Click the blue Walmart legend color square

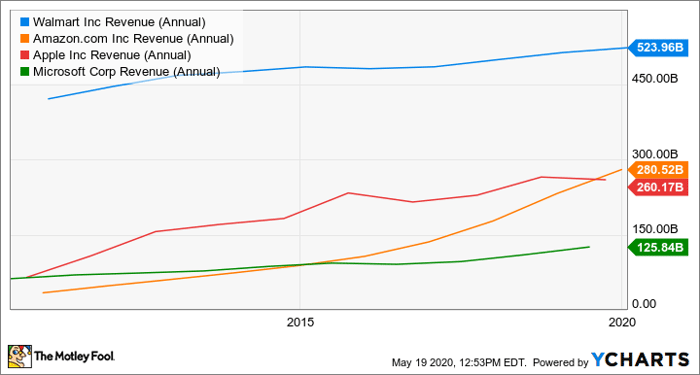[x=25, y=22]
